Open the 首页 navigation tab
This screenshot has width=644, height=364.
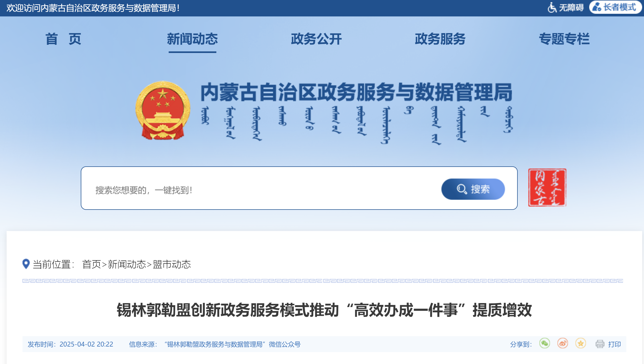(63, 39)
